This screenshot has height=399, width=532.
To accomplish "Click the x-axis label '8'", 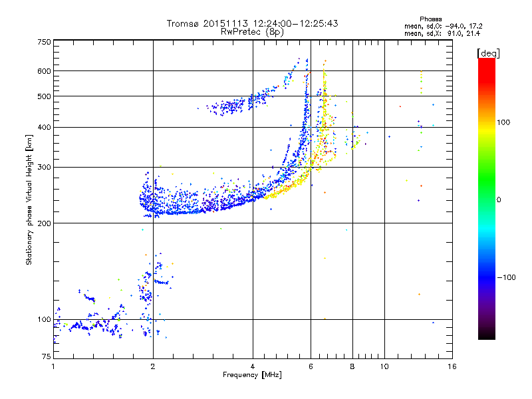I will click(x=352, y=366).
